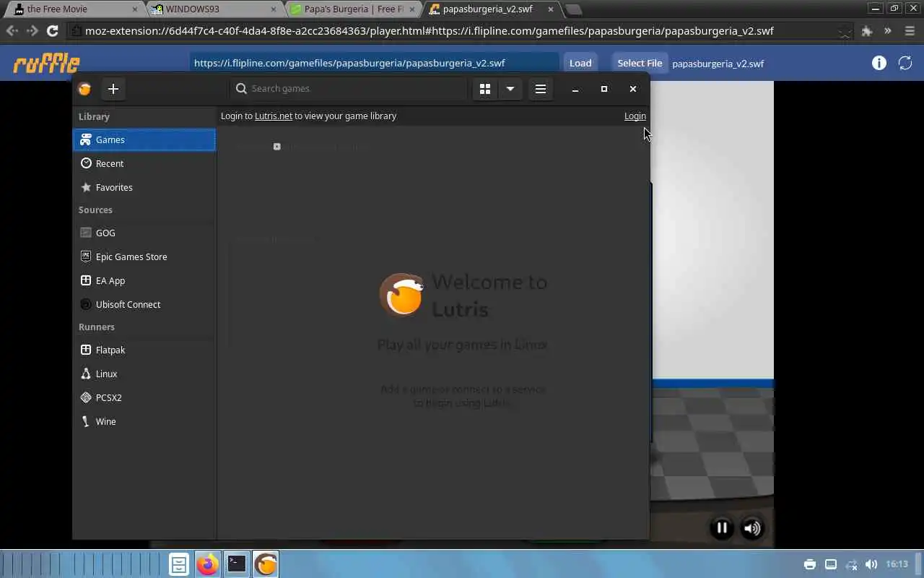The height and width of the screenshot is (578, 924).
Task: Click the Lutris logo icon in header
Action: [84, 89]
